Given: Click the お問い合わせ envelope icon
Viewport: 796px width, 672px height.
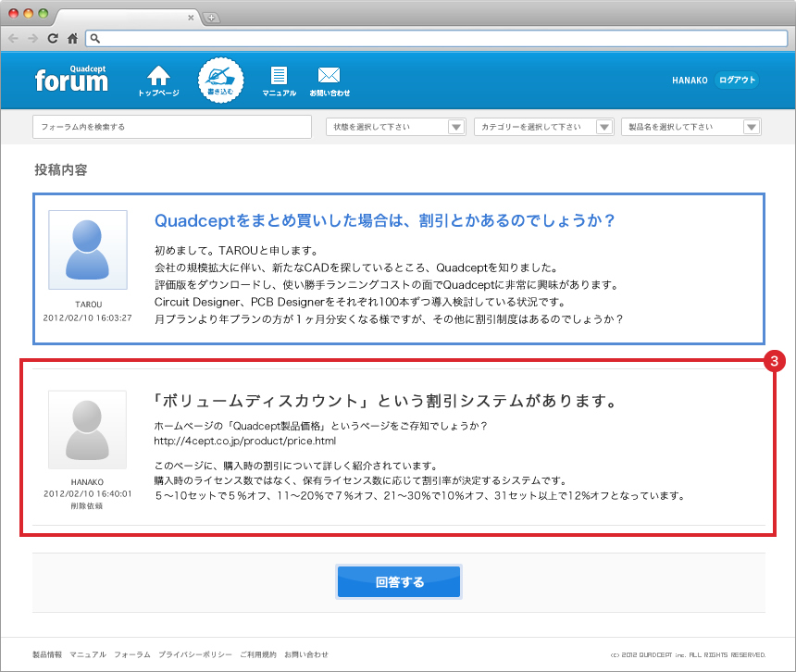Looking at the screenshot, I should [330, 76].
